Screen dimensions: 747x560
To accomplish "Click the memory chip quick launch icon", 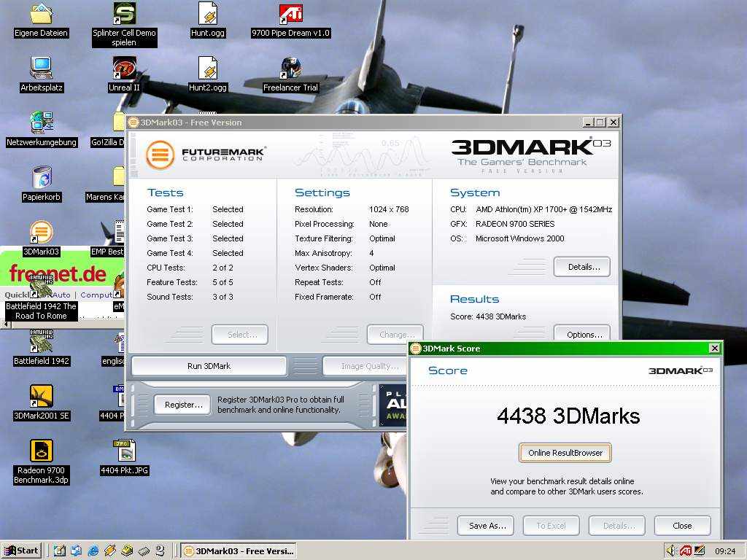I will click(144, 551).
